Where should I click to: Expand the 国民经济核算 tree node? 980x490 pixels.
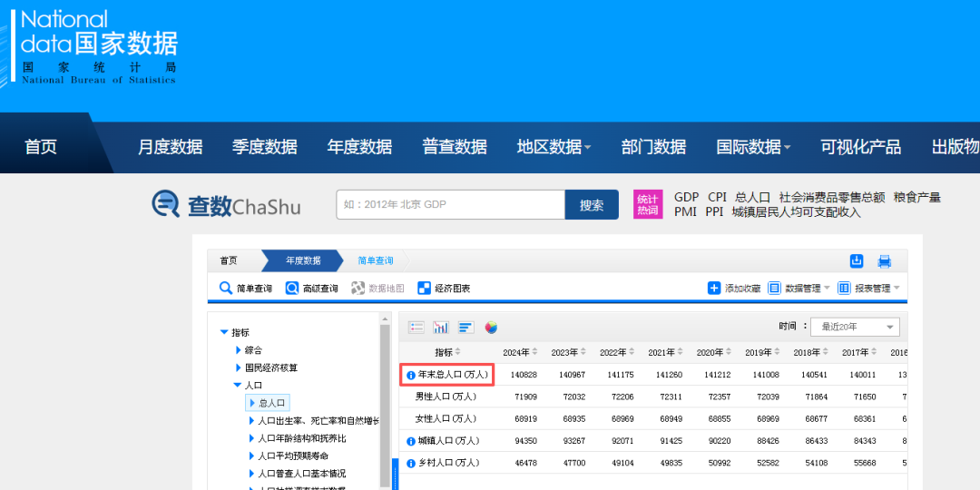click(238, 367)
